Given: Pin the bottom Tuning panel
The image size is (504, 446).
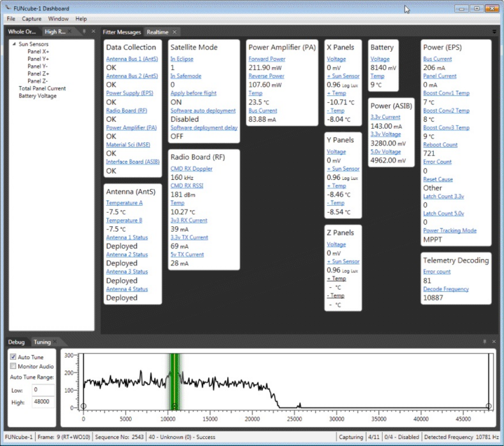Looking at the screenshot, I should (485, 342).
